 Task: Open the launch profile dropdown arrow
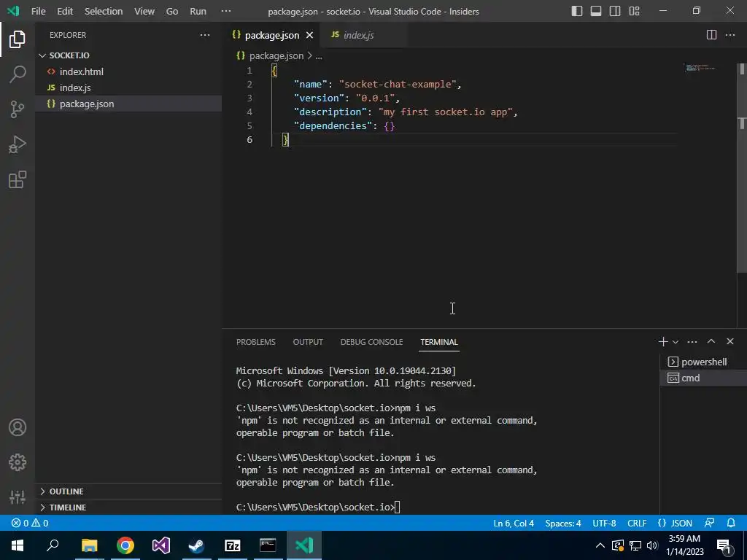click(675, 342)
